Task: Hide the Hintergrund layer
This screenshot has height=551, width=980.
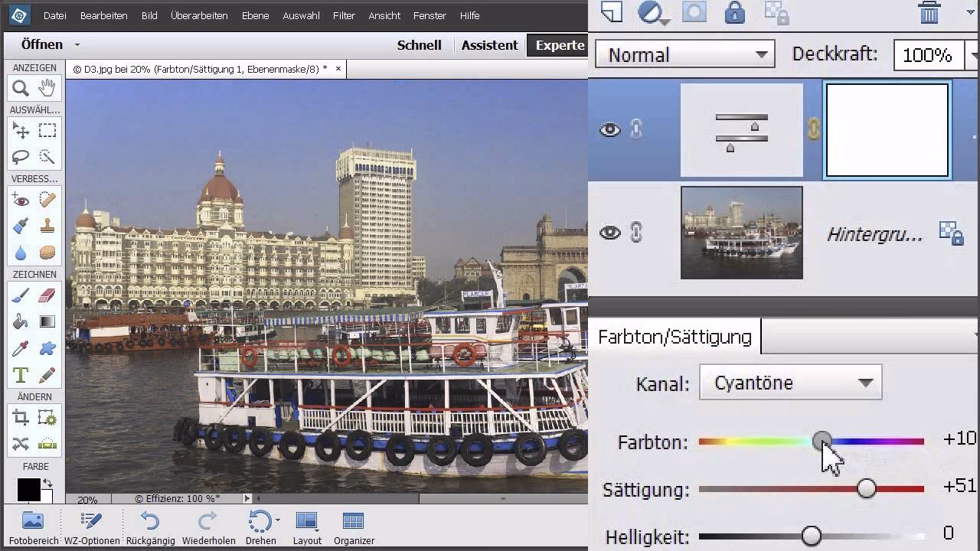Action: tap(610, 232)
